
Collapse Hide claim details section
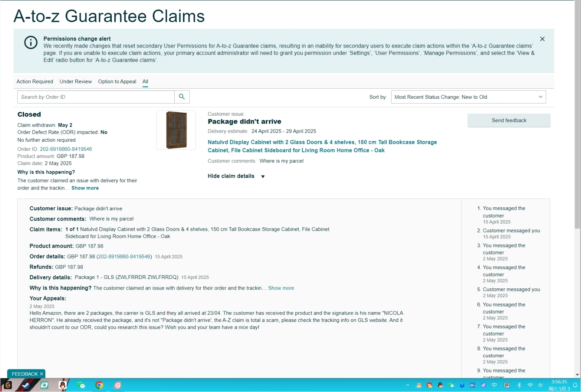click(236, 176)
